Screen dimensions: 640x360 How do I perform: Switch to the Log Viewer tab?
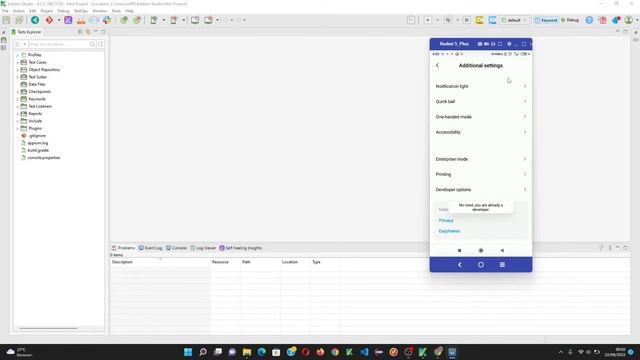[203, 248]
